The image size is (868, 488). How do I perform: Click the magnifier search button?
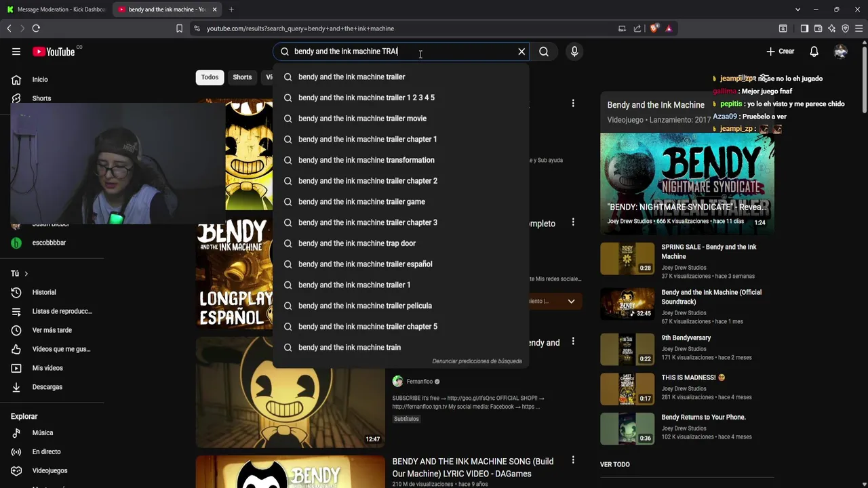coord(544,52)
